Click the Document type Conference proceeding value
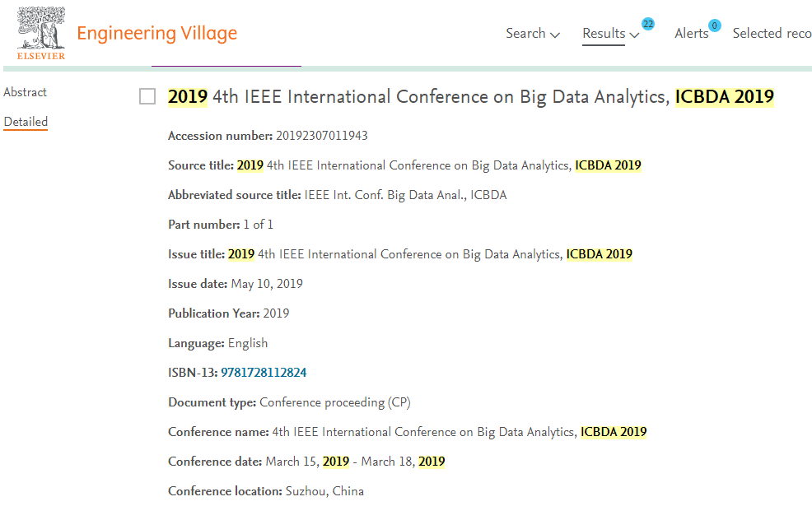 point(335,402)
